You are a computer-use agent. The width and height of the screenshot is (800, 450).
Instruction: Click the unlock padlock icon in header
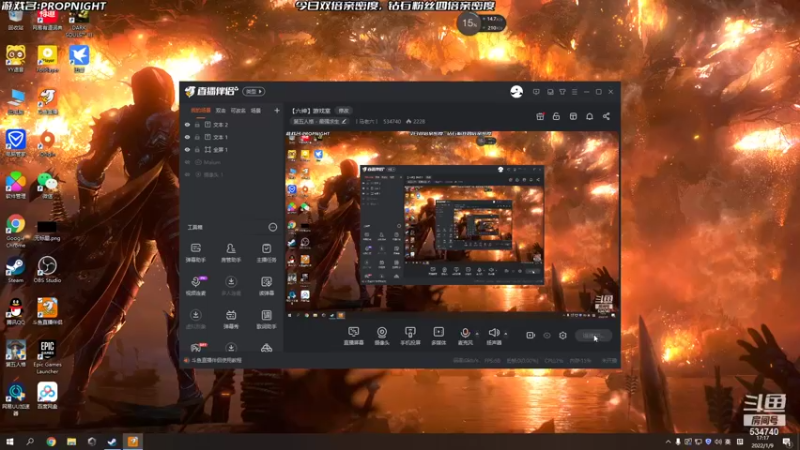[x=556, y=116]
